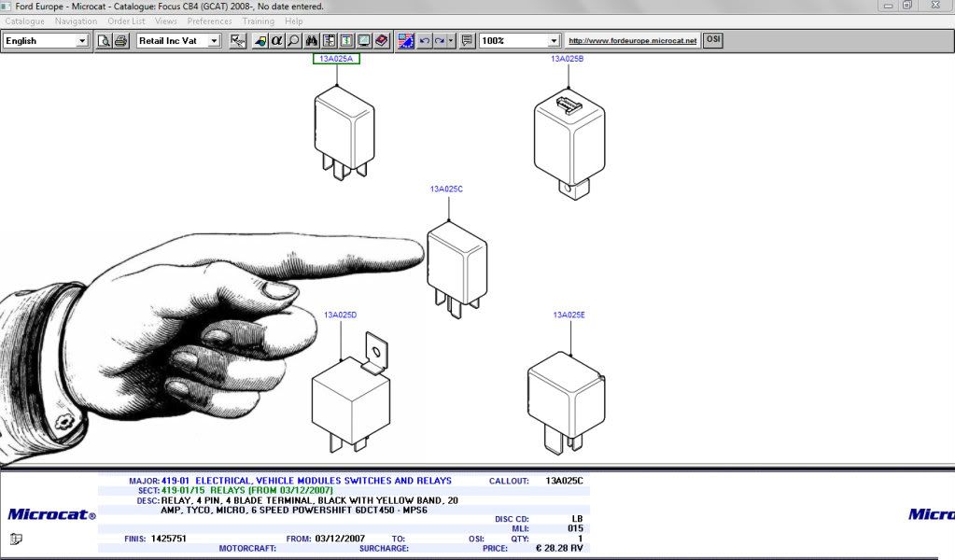Click the toolbar icon right of Retail Inc Vat

(238, 41)
